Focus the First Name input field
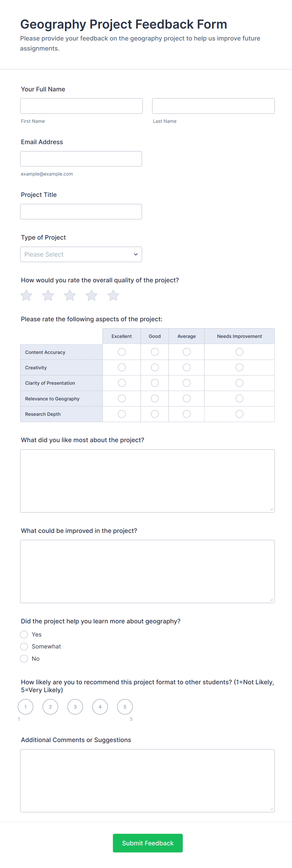Image resolution: width=292 pixels, height=868 pixels. pyautogui.click(x=81, y=106)
